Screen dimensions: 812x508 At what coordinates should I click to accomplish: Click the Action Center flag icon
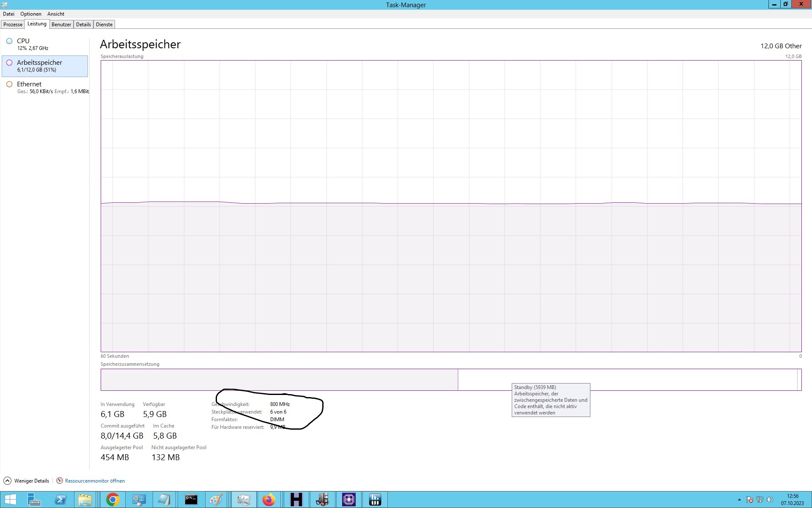tap(749, 500)
